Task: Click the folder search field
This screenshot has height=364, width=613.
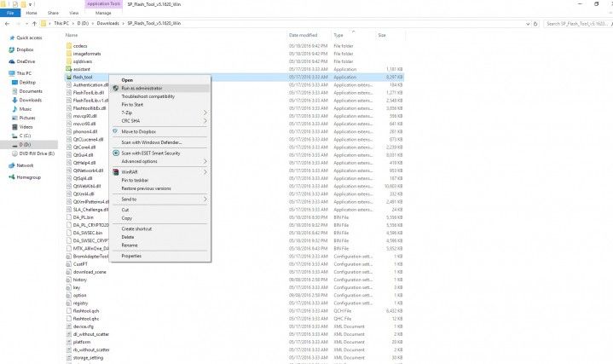Action: click(576, 24)
